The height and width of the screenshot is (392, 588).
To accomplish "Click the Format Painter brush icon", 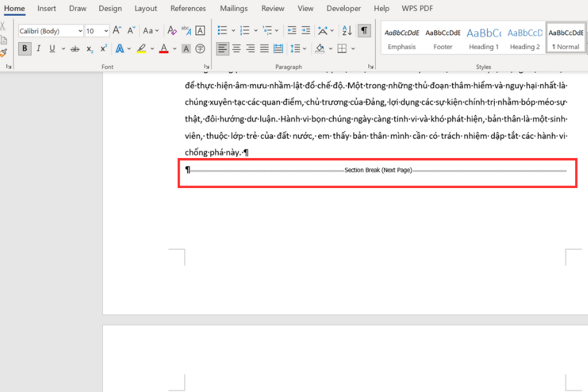I will 3,53.
